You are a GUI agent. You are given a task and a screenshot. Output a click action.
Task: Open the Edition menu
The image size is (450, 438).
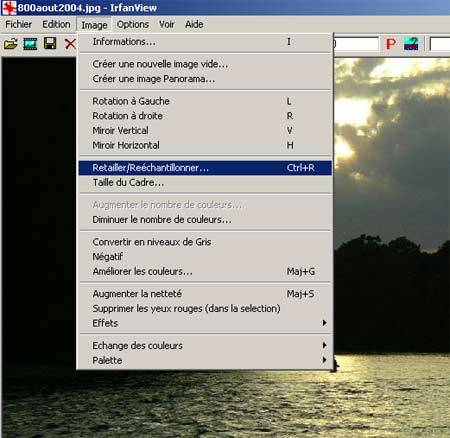(56, 24)
